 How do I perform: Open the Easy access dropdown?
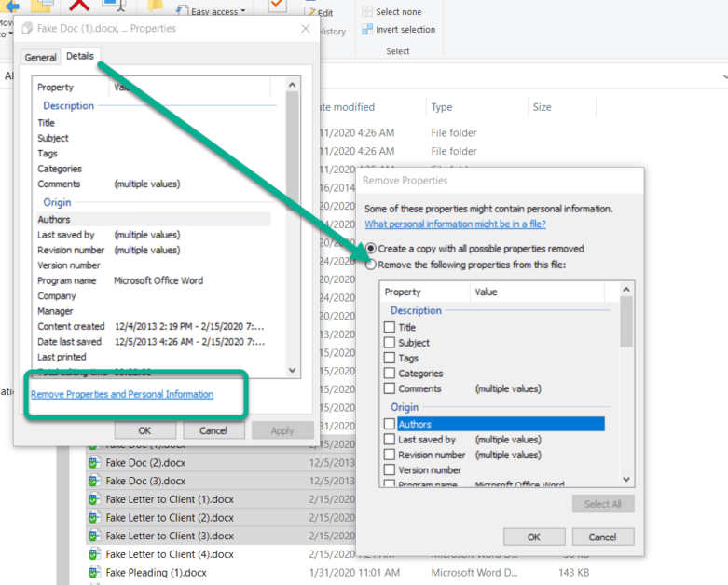(212, 11)
